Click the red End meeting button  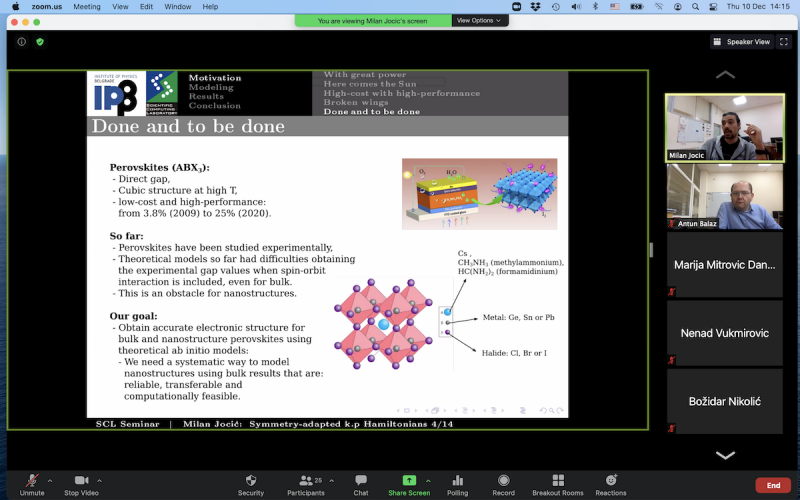(x=773, y=485)
